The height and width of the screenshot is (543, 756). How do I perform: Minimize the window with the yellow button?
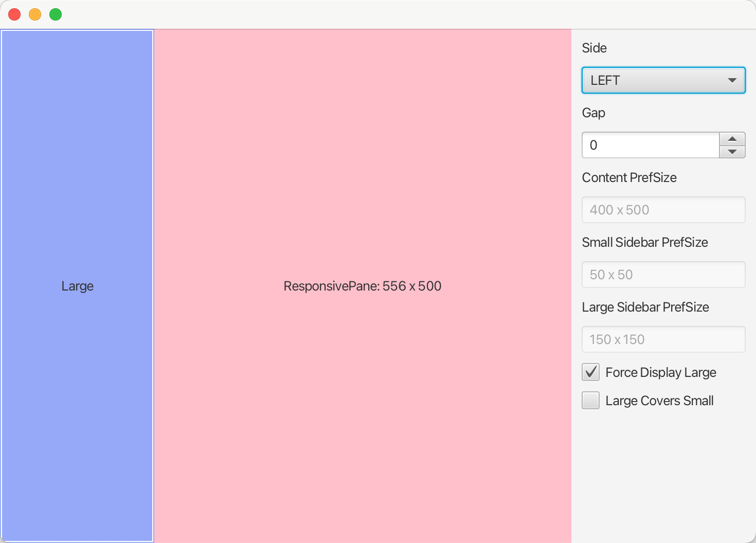(x=34, y=14)
